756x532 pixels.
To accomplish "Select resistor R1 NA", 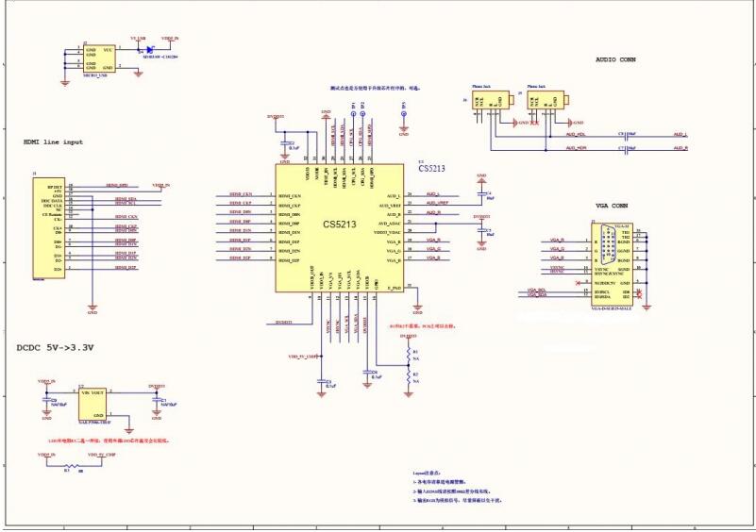I will tap(409, 354).
